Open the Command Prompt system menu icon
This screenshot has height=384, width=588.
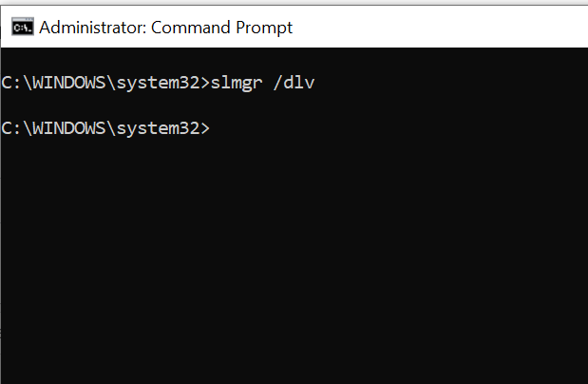coord(22,28)
